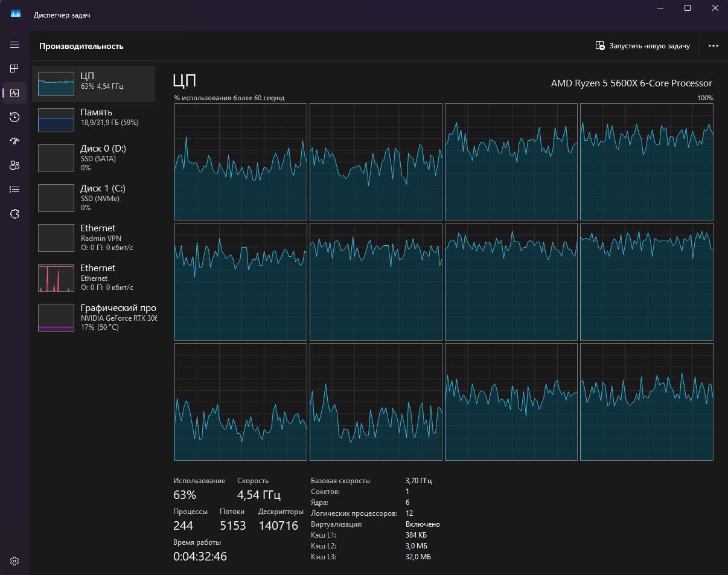The height and width of the screenshot is (575, 728).
Task: Open the hamburger navigation menu
Action: pyautogui.click(x=14, y=45)
